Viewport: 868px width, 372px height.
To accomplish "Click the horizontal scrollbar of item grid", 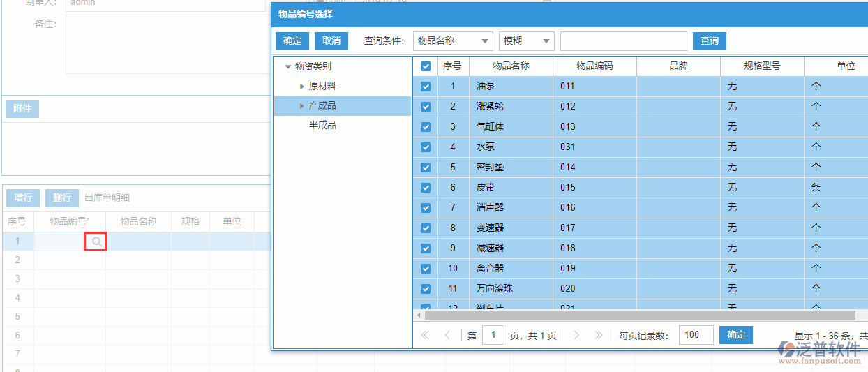I will tap(640, 315).
